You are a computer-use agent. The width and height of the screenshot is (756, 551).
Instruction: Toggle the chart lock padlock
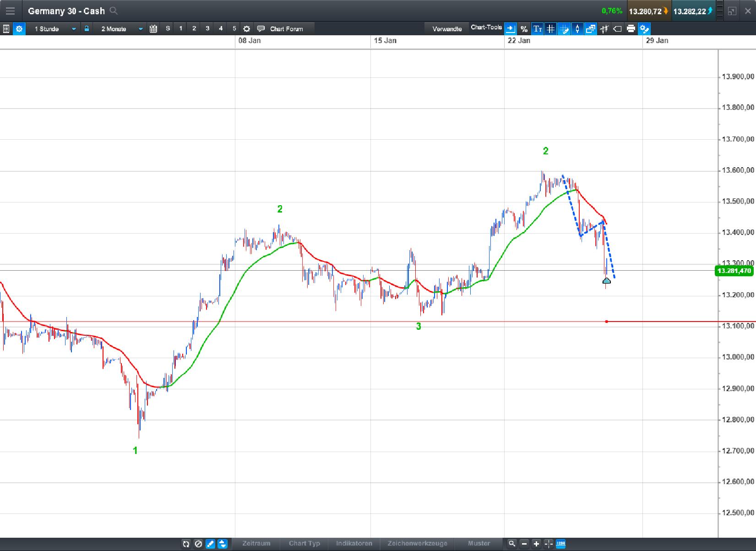tap(87, 28)
